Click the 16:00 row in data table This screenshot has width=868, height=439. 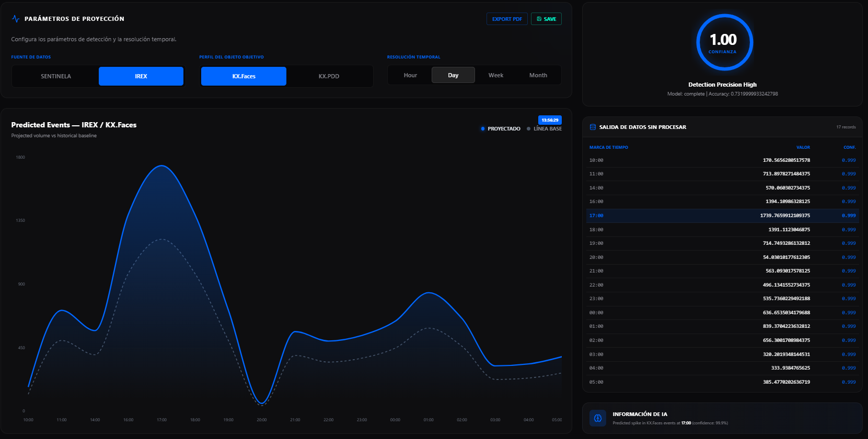[722, 201]
